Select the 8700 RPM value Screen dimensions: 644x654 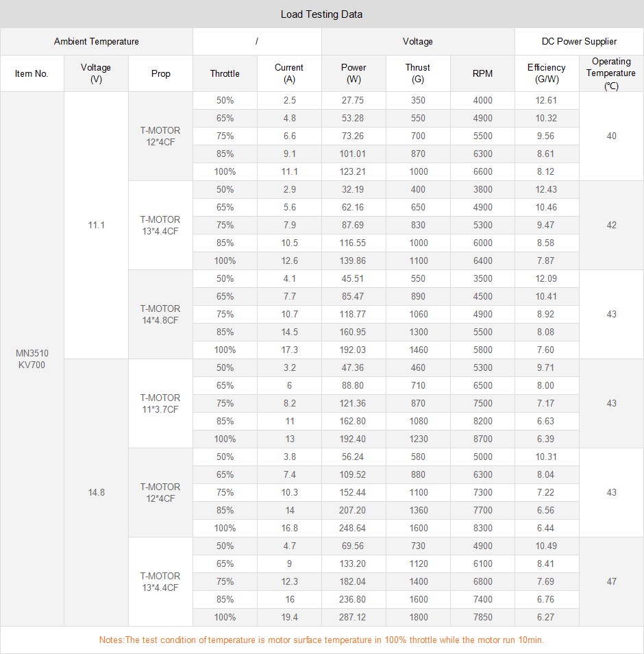482,439
